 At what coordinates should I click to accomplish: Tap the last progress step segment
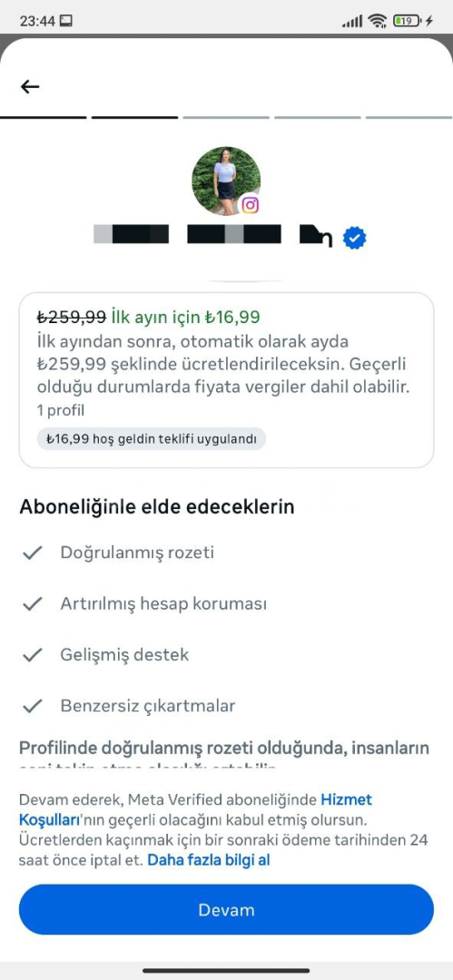point(409,117)
